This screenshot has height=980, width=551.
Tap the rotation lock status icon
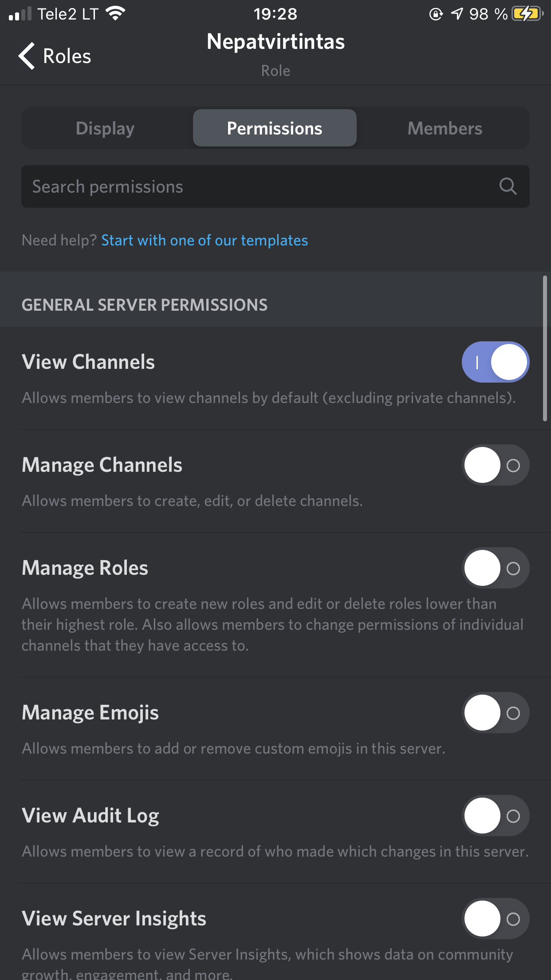(436, 14)
